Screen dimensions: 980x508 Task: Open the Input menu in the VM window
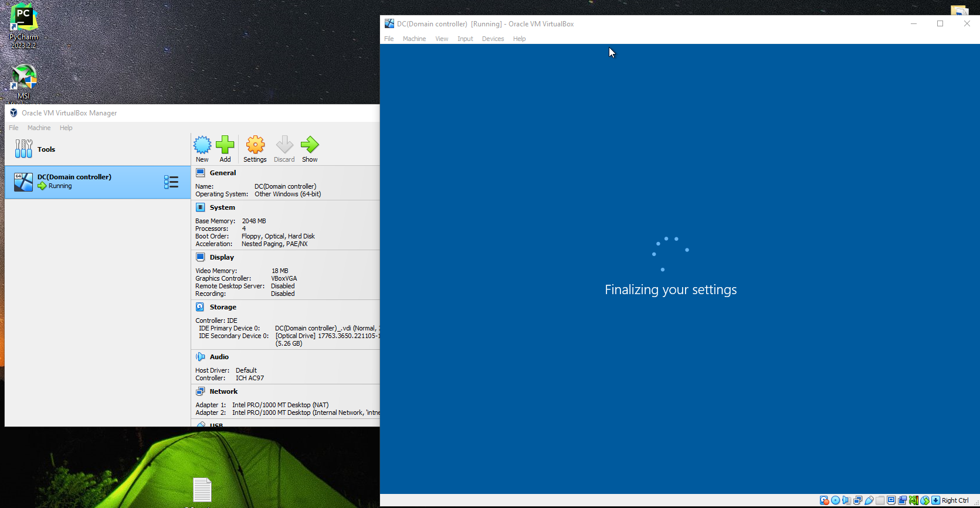tap(465, 39)
